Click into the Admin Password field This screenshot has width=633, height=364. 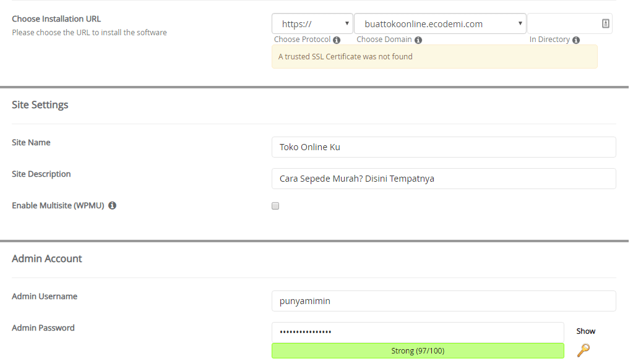click(417, 332)
